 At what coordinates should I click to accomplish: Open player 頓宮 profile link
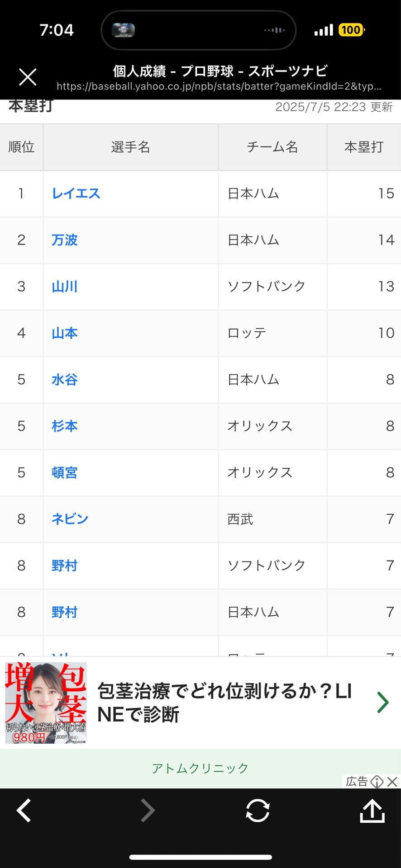pyautogui.click(x=65, y=473)
